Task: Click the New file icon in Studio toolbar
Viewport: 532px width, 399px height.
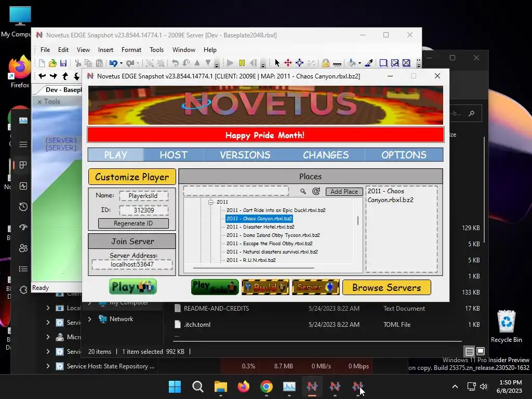Action: [42, 63]
